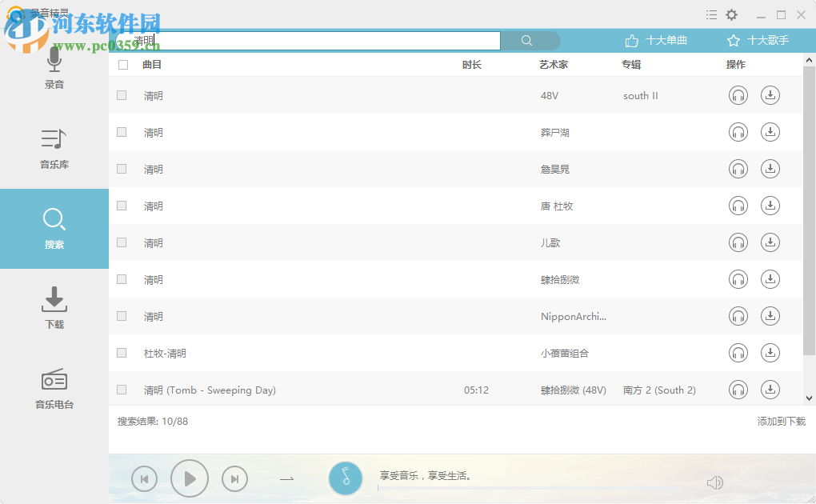Check the checkbox for 清明 by 葬尸湖
816x504 pixels.
[x=122, y=132]
